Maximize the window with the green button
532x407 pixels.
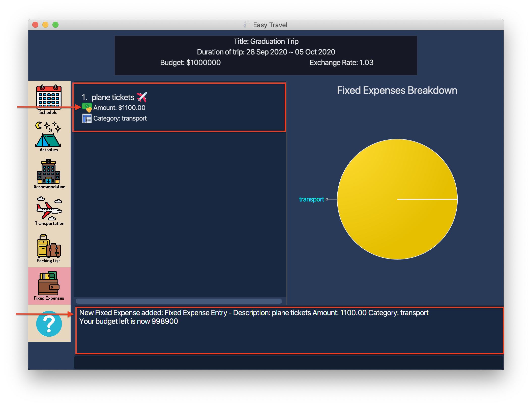click(55, 25)
